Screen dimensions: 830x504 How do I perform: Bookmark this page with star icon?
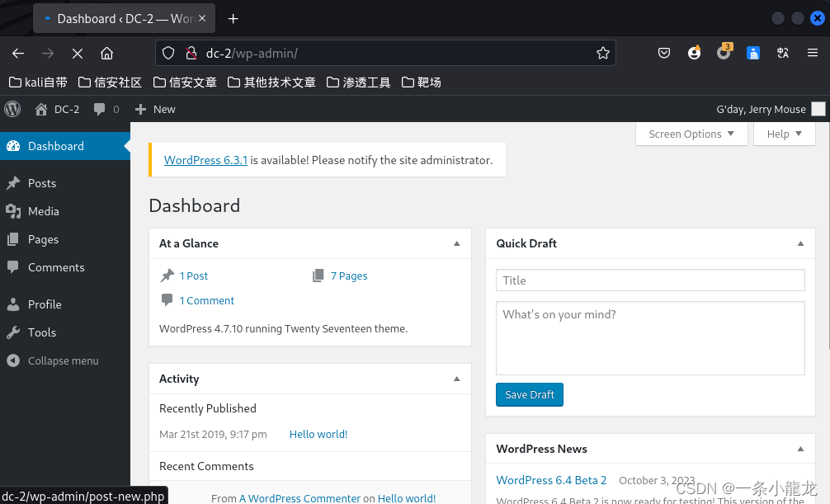(x=603, y=53)
